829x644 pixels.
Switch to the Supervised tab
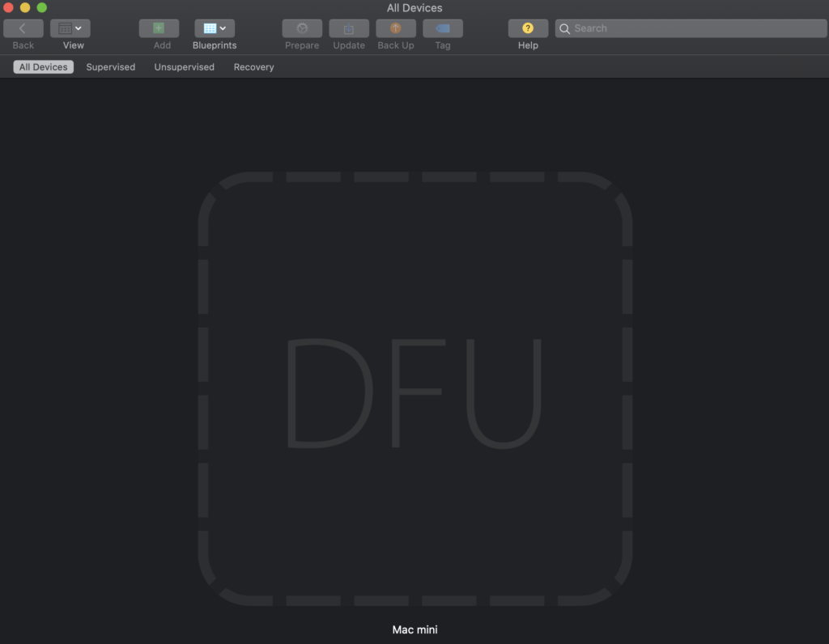click(x=111, y=67)
